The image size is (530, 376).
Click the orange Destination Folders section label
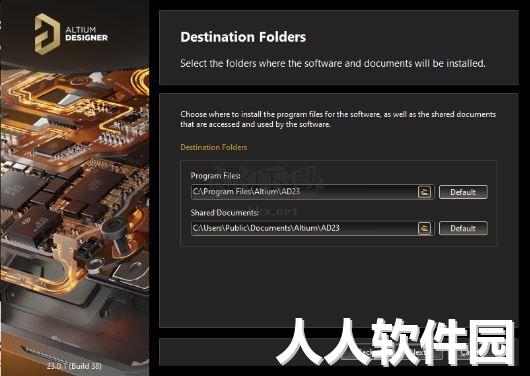pos(214,147)
